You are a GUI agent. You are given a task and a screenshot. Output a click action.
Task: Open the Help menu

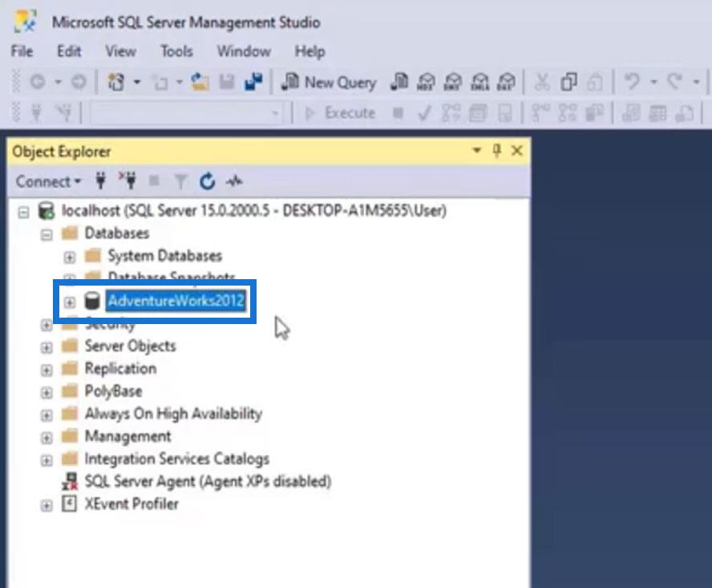pyautogui.click(x=309, y=51)
